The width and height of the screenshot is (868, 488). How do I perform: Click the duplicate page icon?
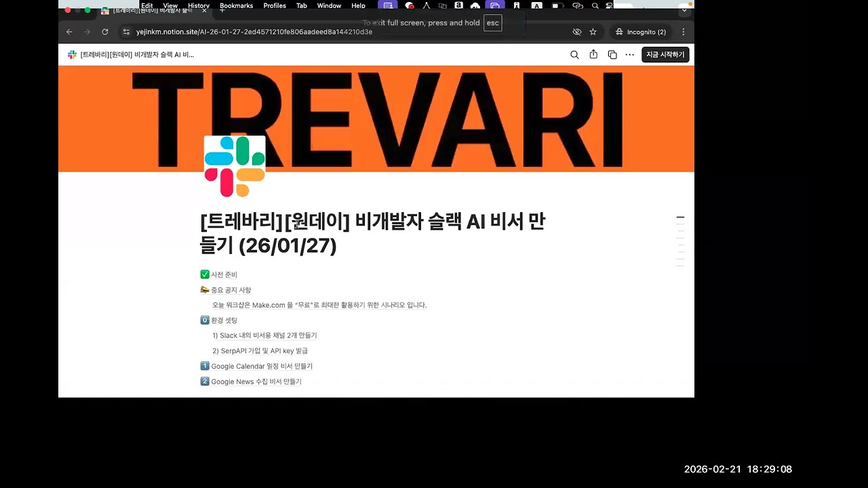click(x=612, y=55)
